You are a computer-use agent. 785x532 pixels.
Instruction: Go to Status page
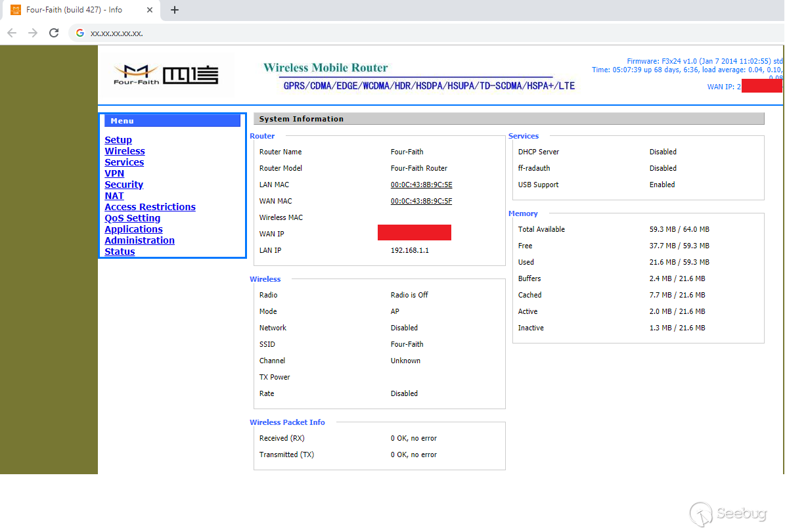point(120,252)
